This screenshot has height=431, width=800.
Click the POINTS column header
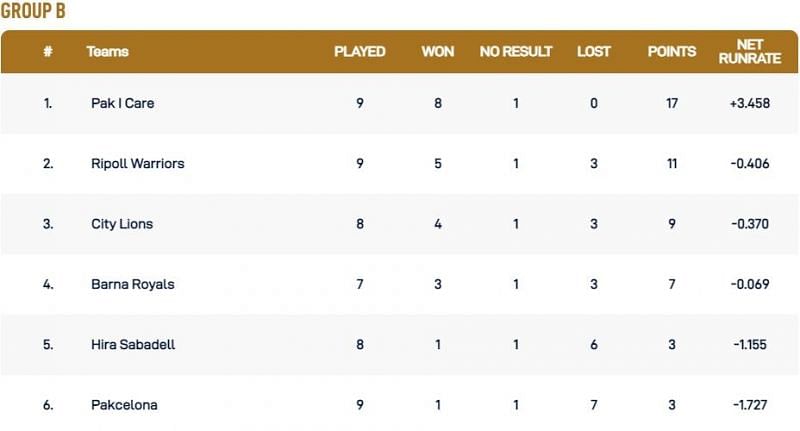click(672, 51)
